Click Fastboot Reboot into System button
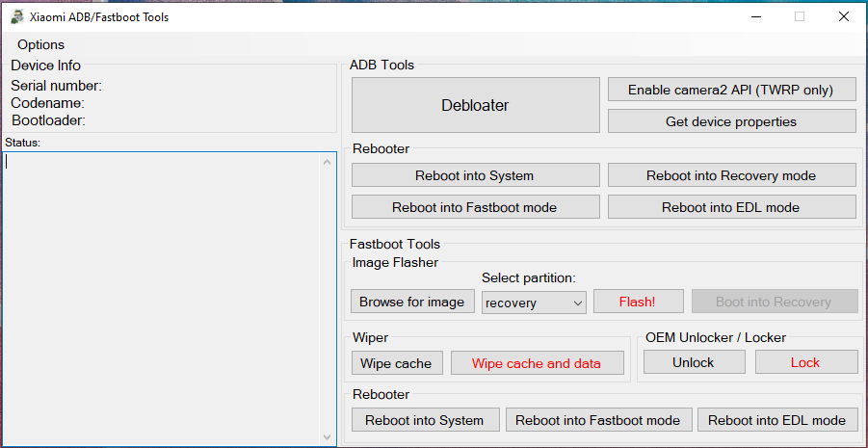Viewport: 868px width, 448px height. [x=425, y=420]
